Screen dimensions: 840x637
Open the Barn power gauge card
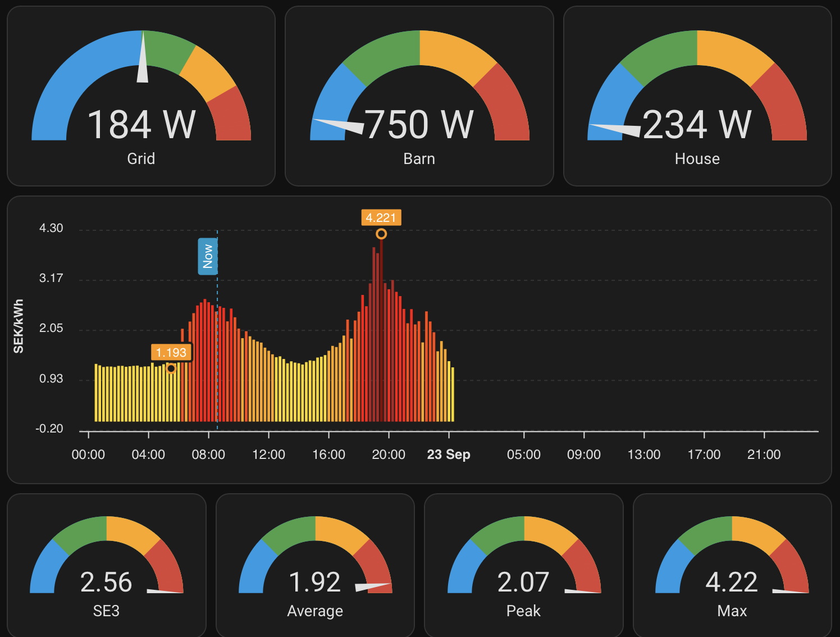click(x=419, y=96)
